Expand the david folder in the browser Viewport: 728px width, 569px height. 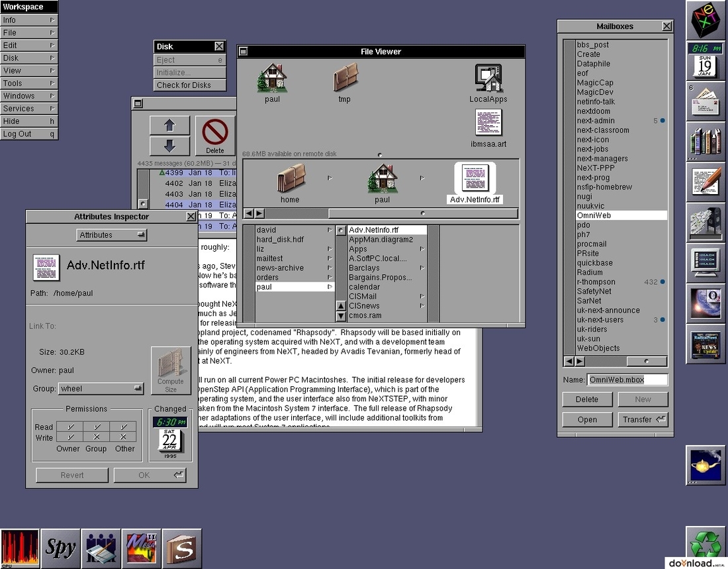point(330,230)
